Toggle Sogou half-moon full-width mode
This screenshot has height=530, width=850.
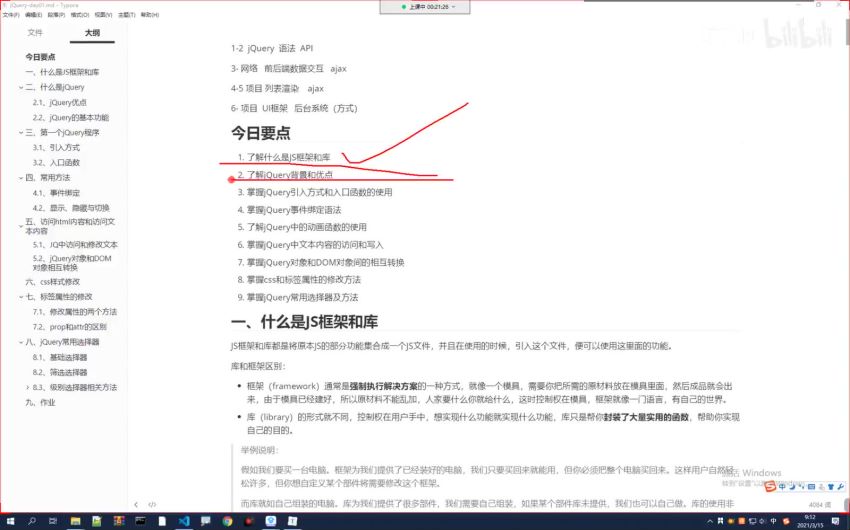792,487
